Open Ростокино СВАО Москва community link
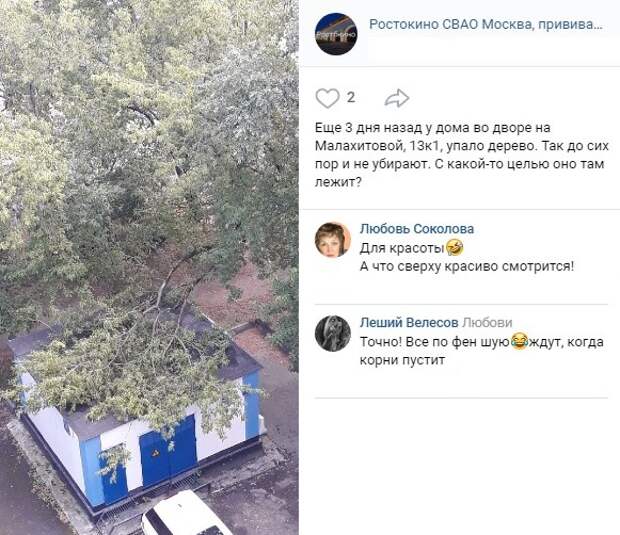Image resolution: width=620 pixels, height=535 pixels. point(486,24)
